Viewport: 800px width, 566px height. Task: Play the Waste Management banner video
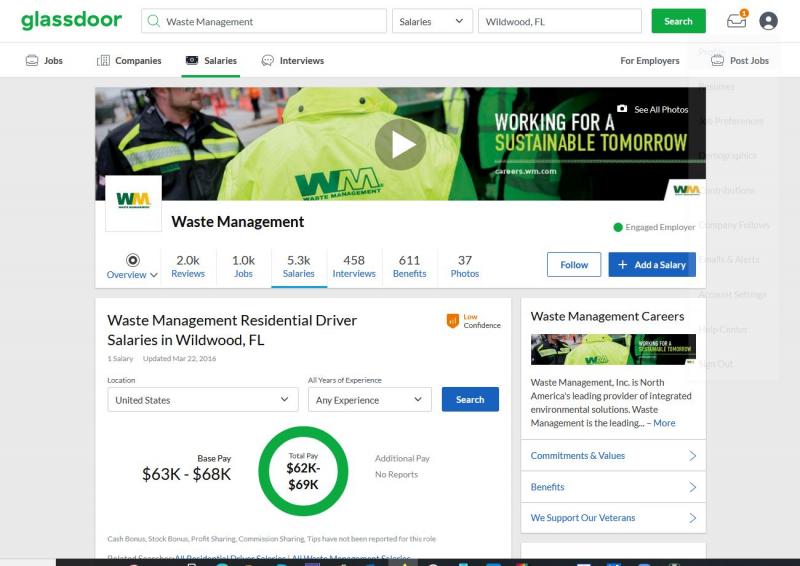401,144
